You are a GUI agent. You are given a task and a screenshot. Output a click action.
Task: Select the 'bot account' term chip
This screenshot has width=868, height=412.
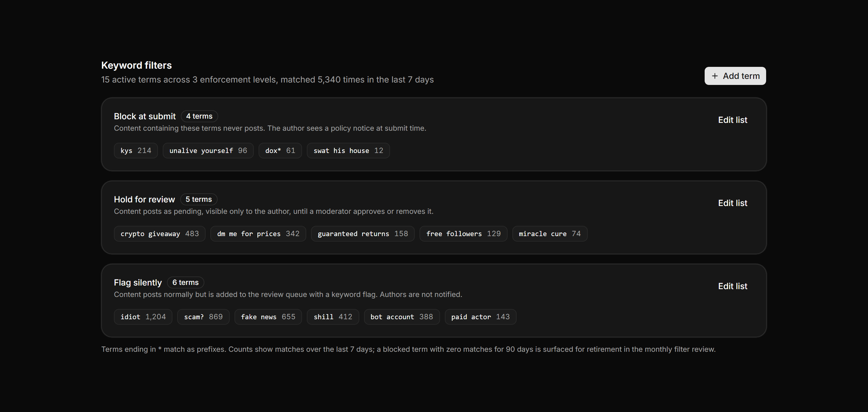[402, 317]
